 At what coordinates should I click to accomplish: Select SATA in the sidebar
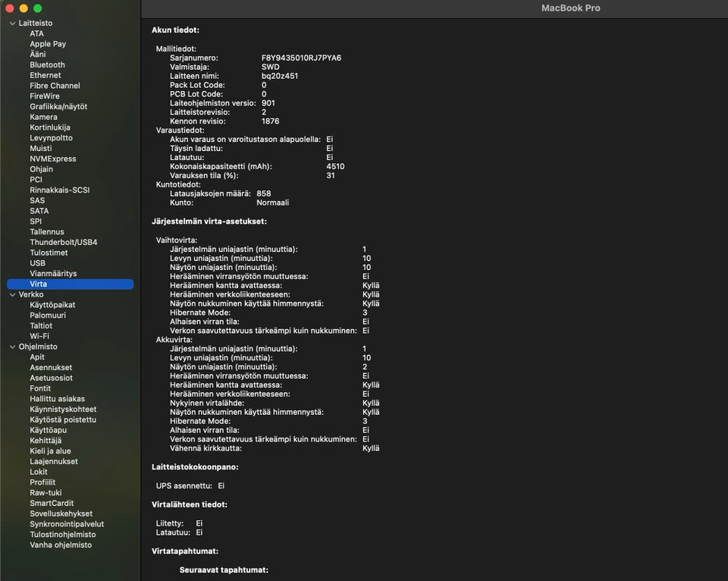point(39,211)
